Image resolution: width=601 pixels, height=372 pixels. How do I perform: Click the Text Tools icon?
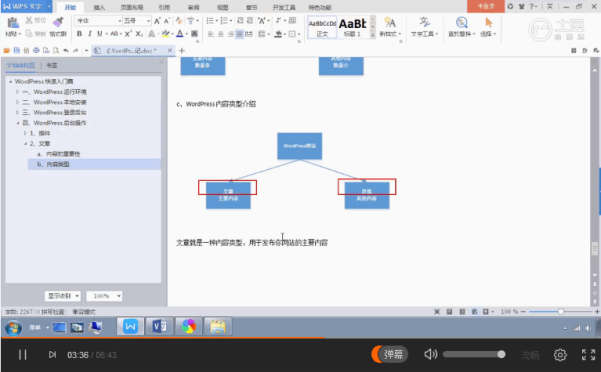[424, 22]
